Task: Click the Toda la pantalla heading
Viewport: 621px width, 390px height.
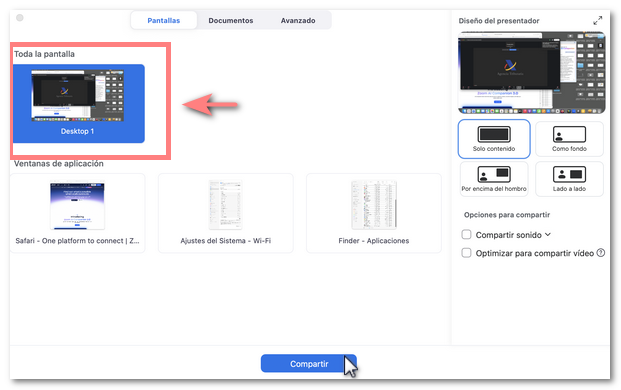Action: 44,54
